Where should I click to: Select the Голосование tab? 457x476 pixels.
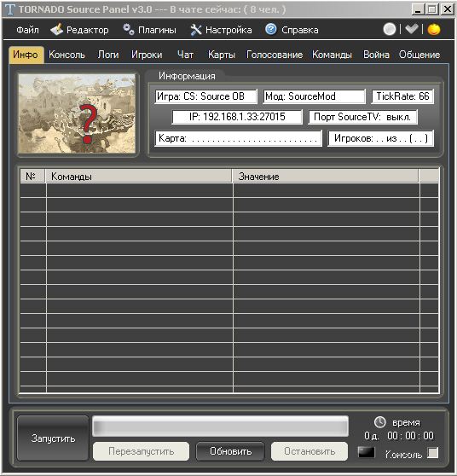click(275, 55)
